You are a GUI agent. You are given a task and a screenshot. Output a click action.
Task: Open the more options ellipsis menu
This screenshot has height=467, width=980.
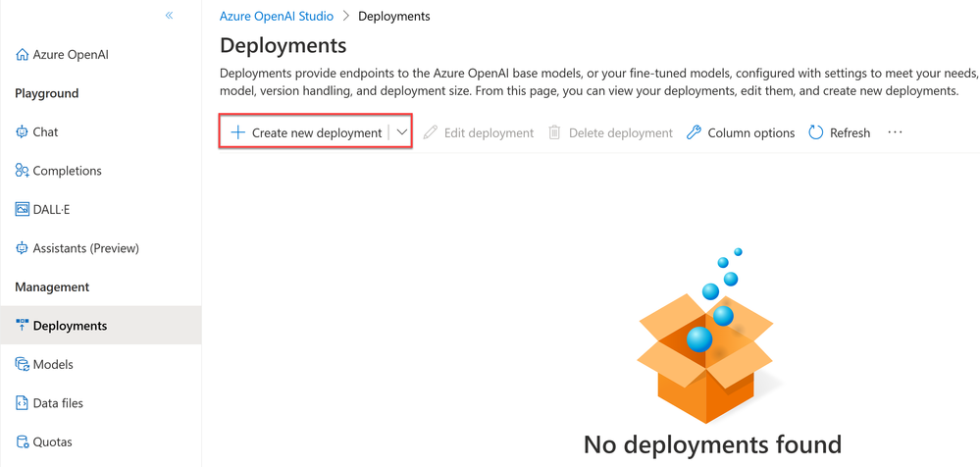click(x=895, y=132)
